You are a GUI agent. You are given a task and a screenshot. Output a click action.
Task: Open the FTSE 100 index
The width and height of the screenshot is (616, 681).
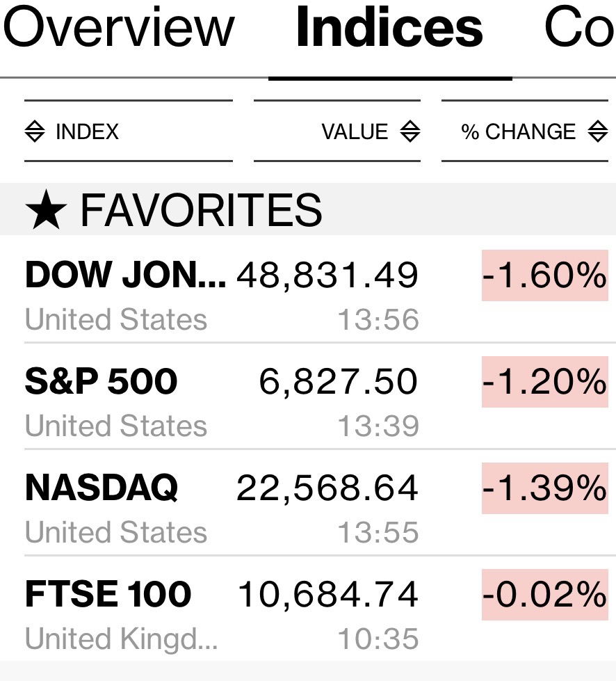[108, 595]
